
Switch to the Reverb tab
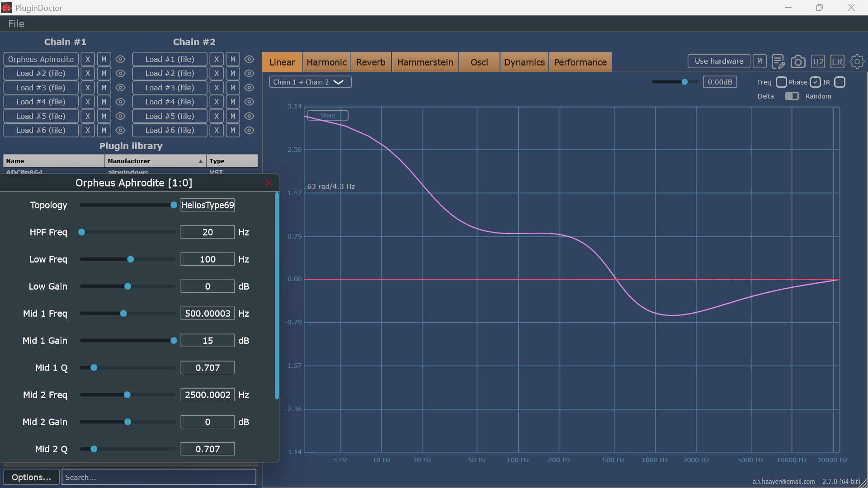click(x=371, y=62)
